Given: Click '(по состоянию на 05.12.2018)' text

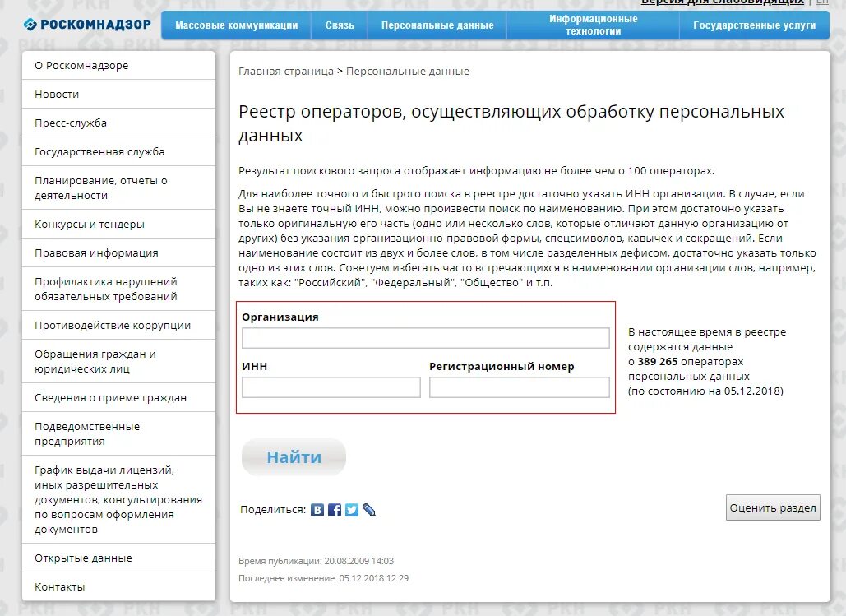Looking at the screenshot, I should tap(705, 391).
